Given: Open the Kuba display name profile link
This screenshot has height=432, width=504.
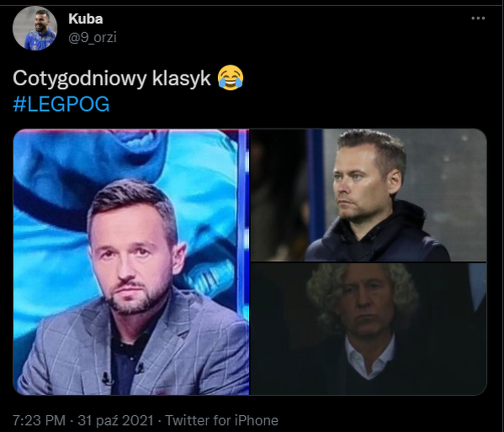Looking at the screenshot, I should click(86, 19).
